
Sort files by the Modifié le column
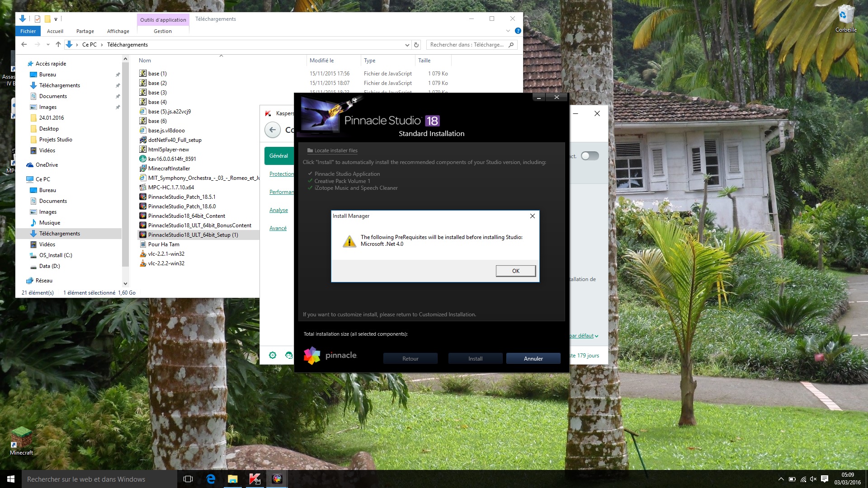pyautogui.click(x=321, y=61)
